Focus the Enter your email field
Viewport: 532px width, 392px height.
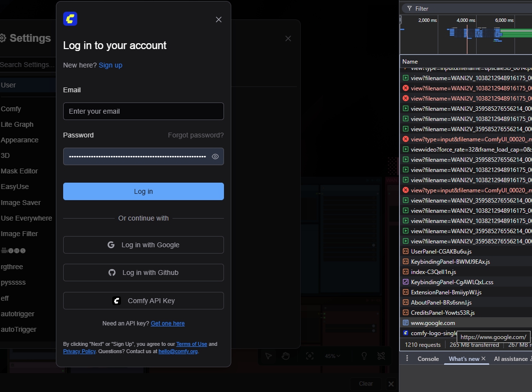(x=143, y=111)
